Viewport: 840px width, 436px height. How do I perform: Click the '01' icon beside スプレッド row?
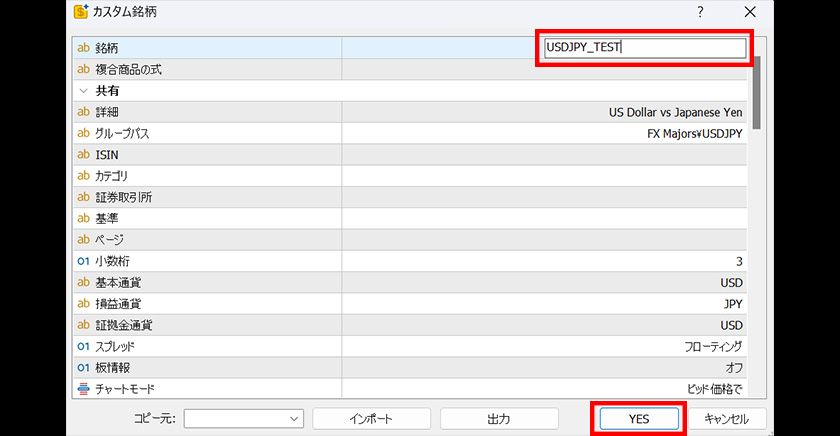click(83, 346)
